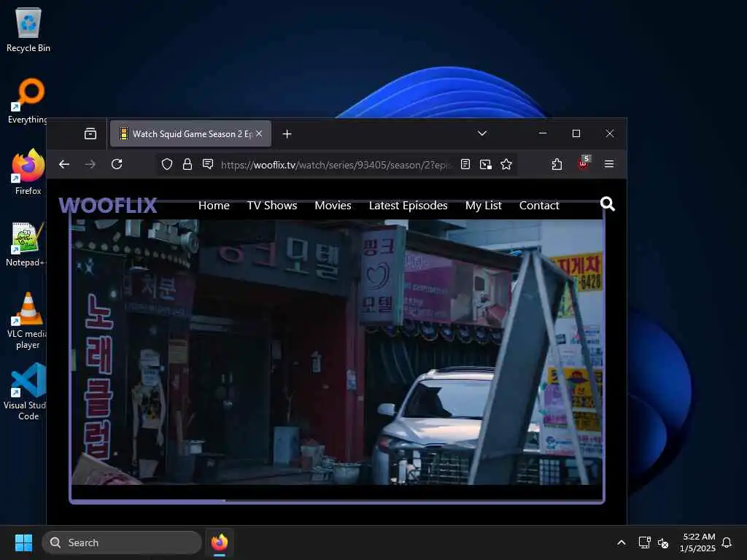Reload the current page
This screenshot has height=560, width=747.
point(117,164)
